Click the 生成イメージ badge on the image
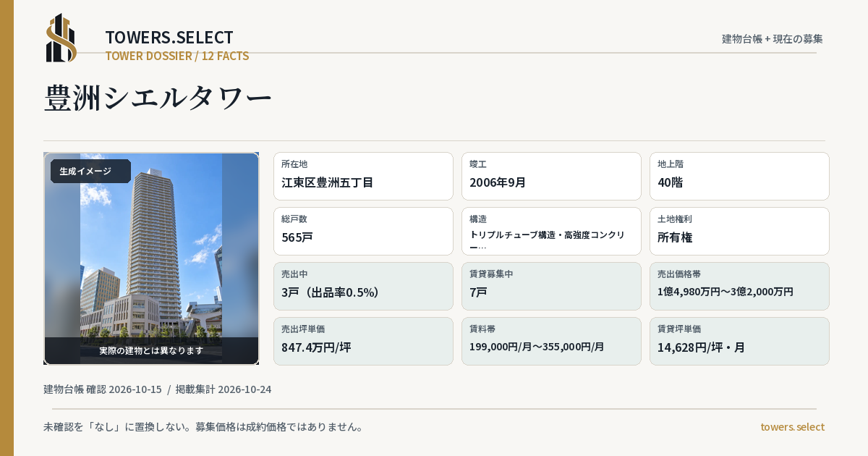This screenshot has height=456, width=868. [90, 172]
